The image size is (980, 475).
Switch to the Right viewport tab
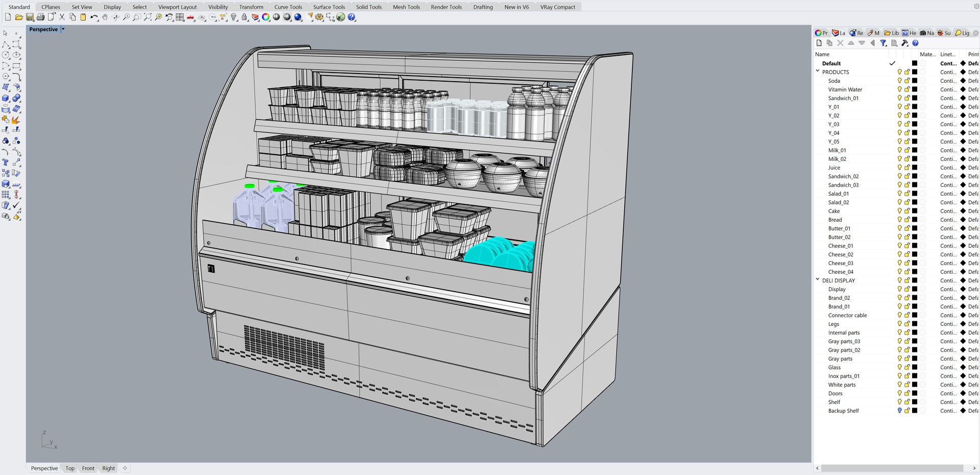pyautogui.click(x=108, y=468)
